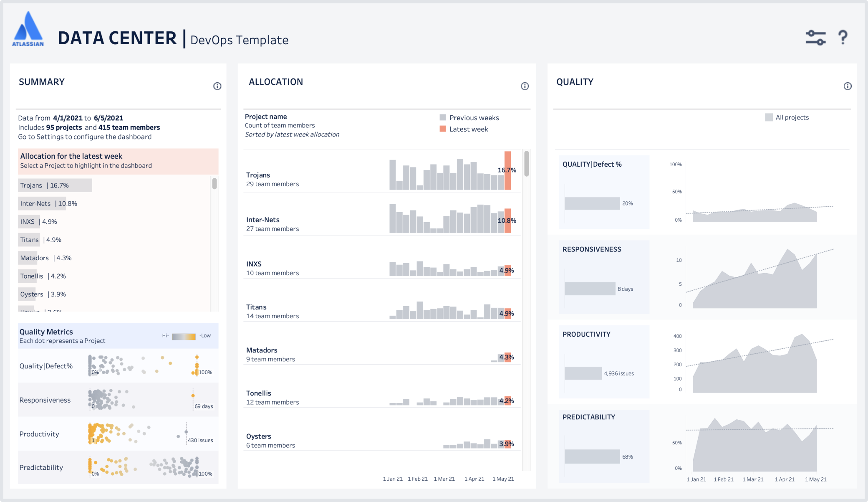Screen dimensions: 868x502
Task: Click the Previous weeks legend swatch
Action: pyautogui.click(x=442, y=117)
